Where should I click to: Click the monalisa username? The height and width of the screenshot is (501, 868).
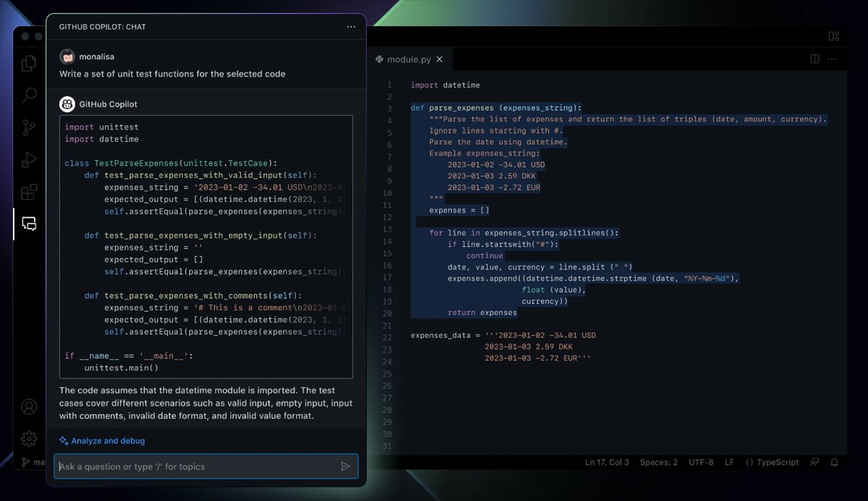click(97, 56)
